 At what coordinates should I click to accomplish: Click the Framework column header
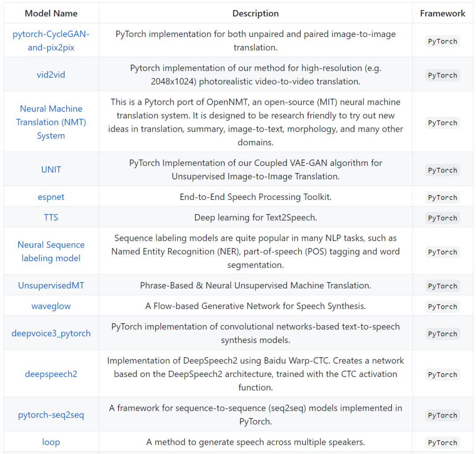pos(443,13)
